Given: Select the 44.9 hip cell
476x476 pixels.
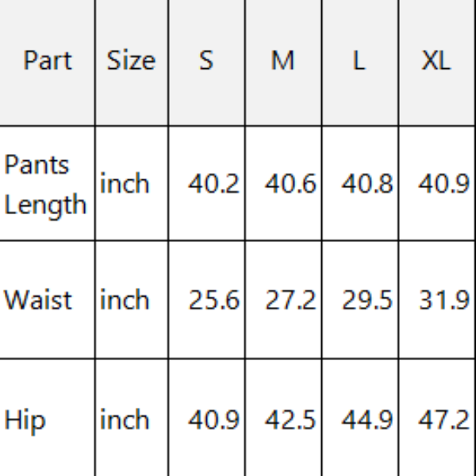Looking at the screenshot, I should click(367, 419).
